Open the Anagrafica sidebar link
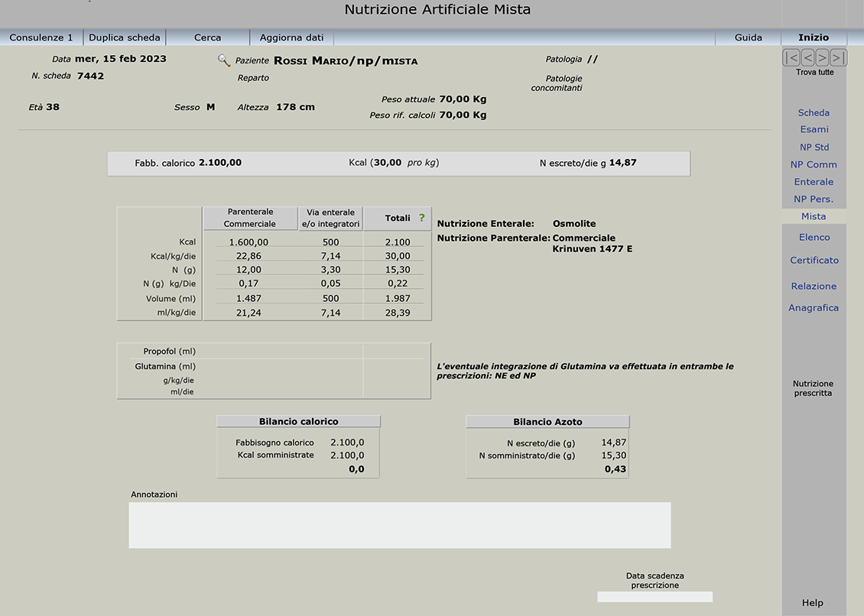This screenshot has width=864, height=616. click(x=814, y=307)
